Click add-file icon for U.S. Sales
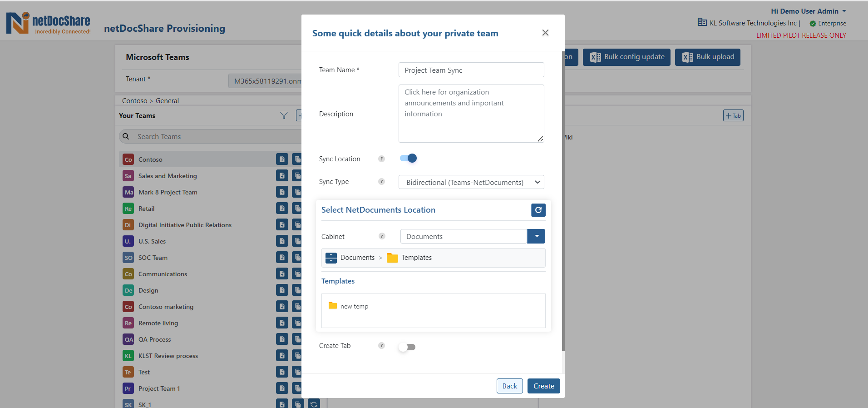868x408 pixels. pyautogui.click(x=282, y=241)
